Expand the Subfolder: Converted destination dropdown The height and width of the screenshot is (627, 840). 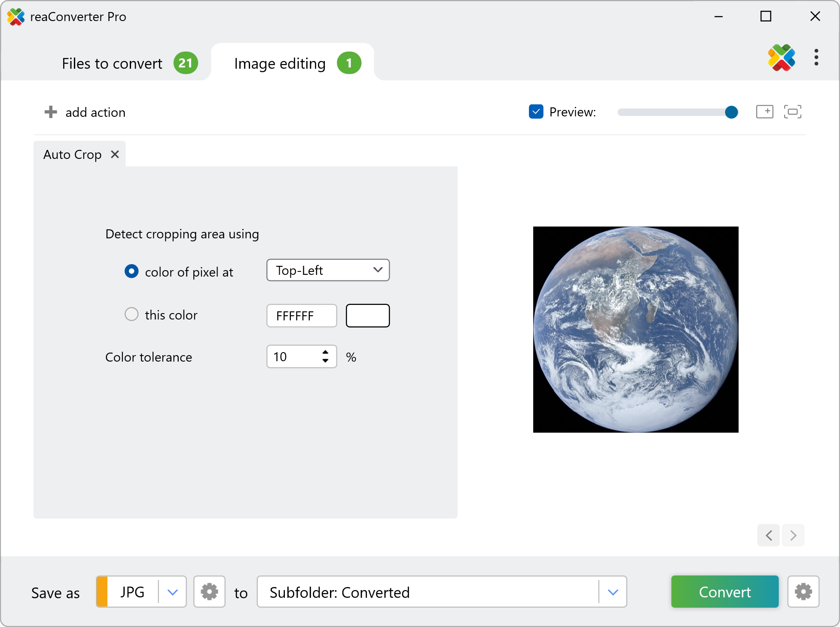[613, 592]
